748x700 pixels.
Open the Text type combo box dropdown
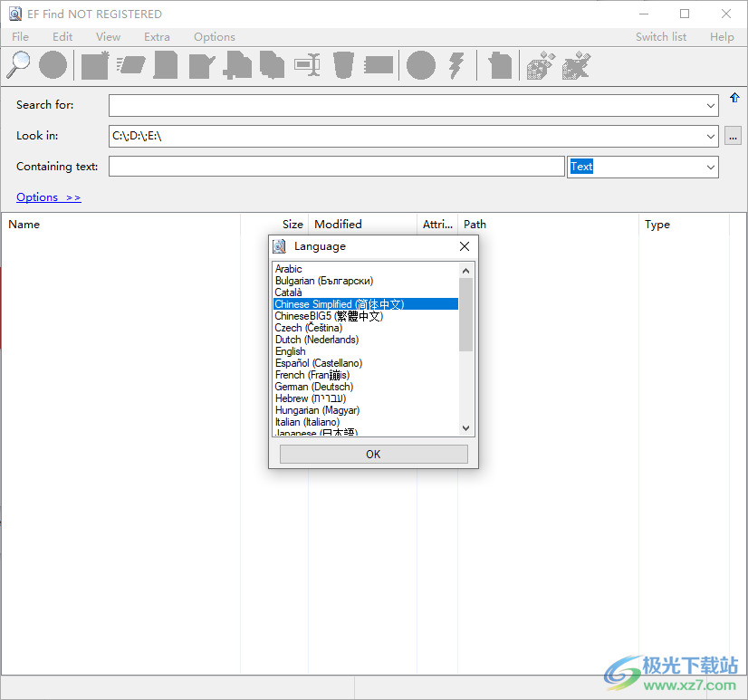[710, 167]
